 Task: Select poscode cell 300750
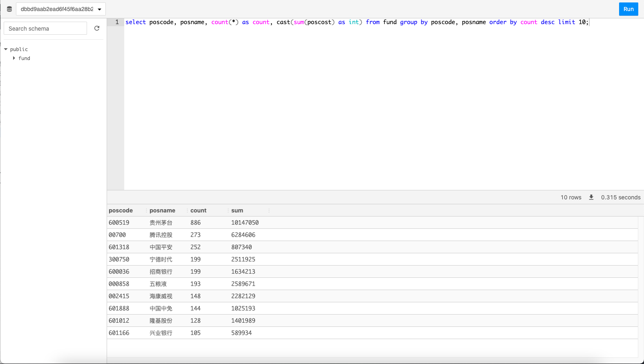[x=119, y=259]
